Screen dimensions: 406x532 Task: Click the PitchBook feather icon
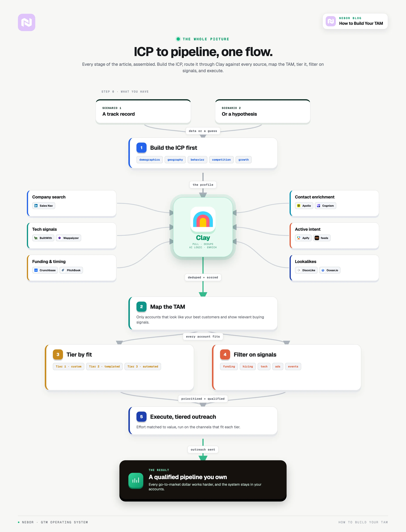point(63,270)
